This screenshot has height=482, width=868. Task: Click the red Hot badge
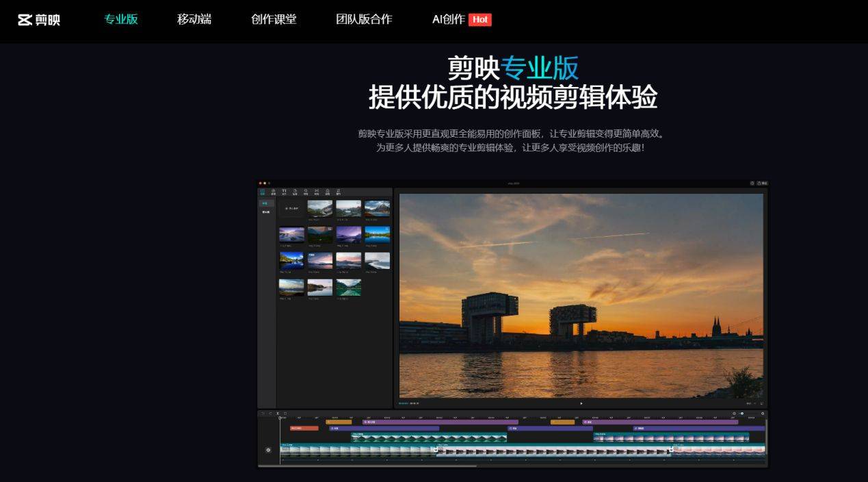pyautogui.click(x=480, y=20)
